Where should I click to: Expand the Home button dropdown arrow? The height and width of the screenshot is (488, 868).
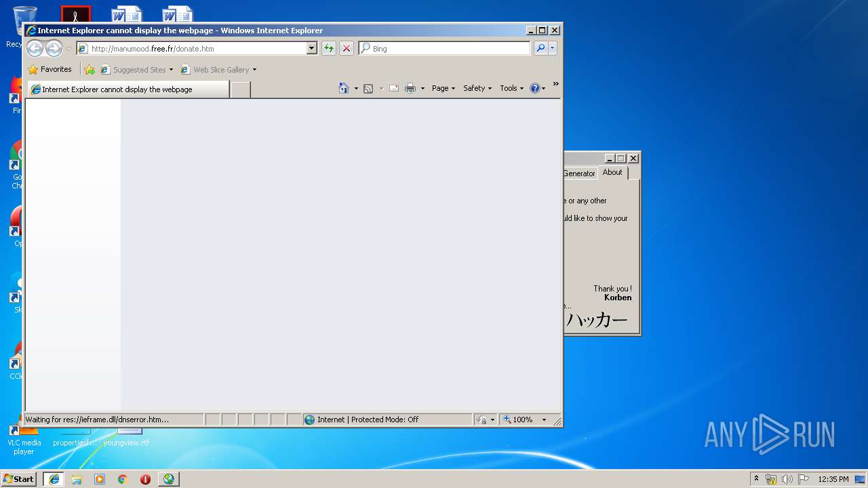[356, 89]
